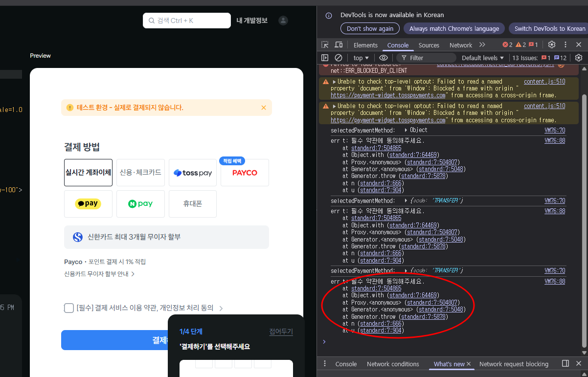
Task: Switch to the Elements tab
Action: [365, 45]
